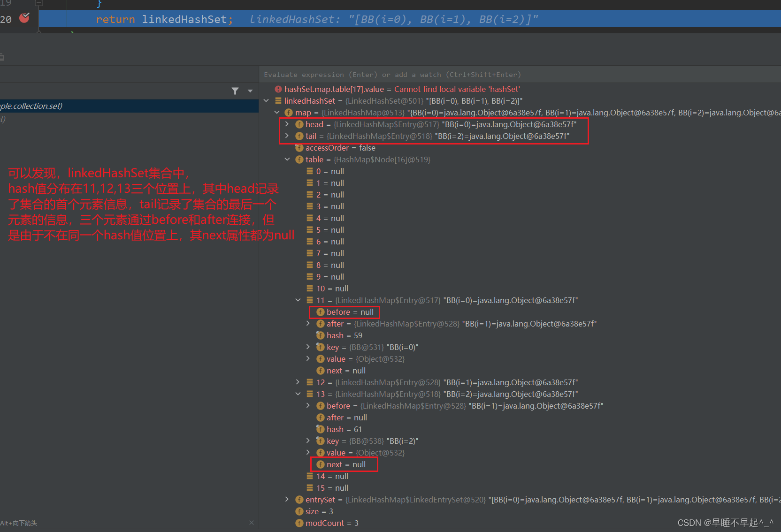Click the array element icon for index 12
This screenshot has width=781, height=532.
pos(310,382)
